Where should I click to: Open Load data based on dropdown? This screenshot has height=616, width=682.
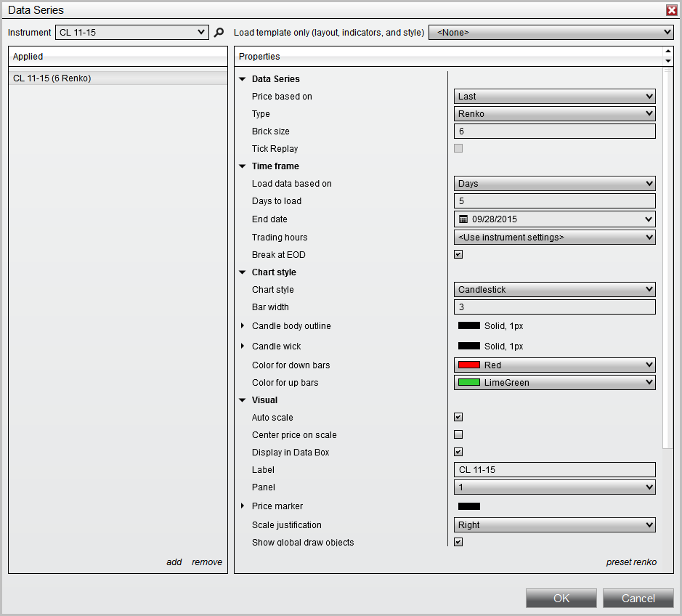555,184
